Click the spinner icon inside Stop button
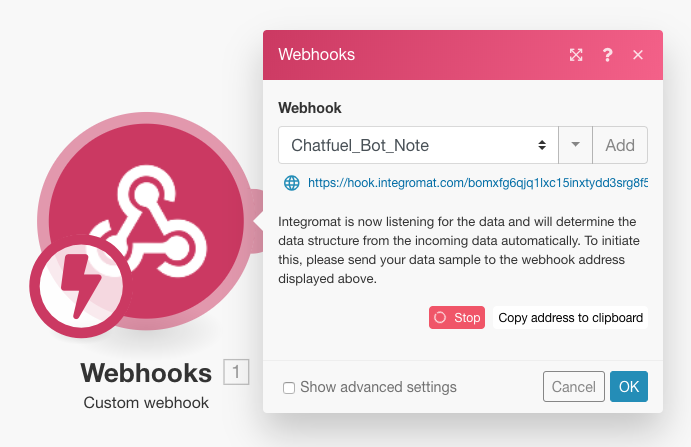The width and height of the screenshot is (691, 447). pyautogui.click(x=440, y=317)
